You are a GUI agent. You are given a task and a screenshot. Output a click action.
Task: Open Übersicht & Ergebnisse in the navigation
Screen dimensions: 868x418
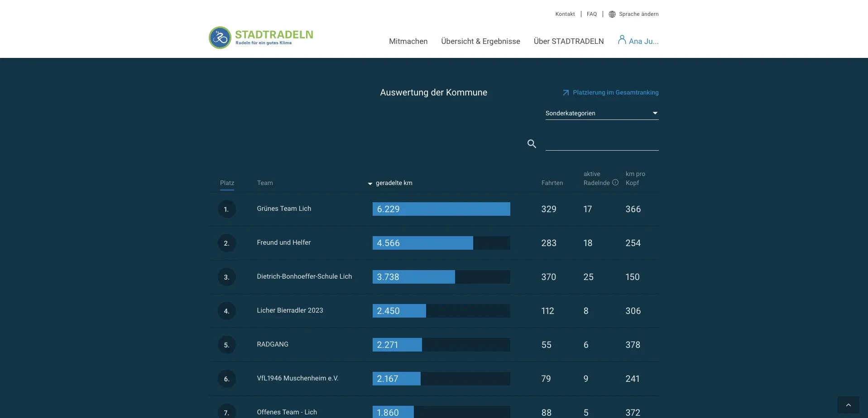coord(480,41)
